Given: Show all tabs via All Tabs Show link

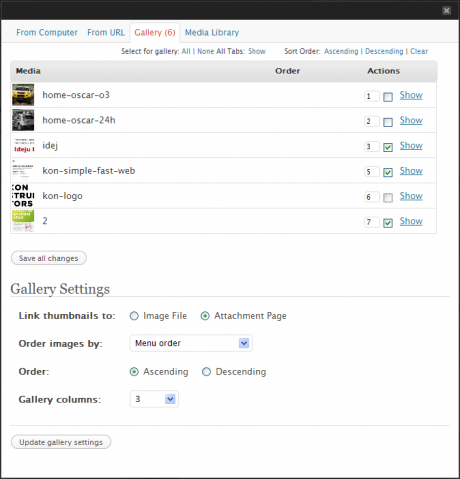Looking at the screenshot, I should tap(257, 51).
